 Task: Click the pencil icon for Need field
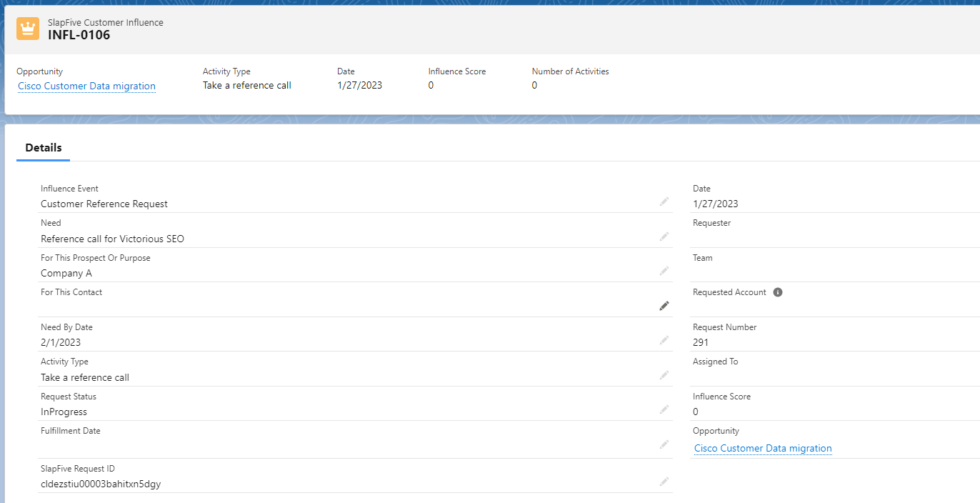tap(664, 236)
